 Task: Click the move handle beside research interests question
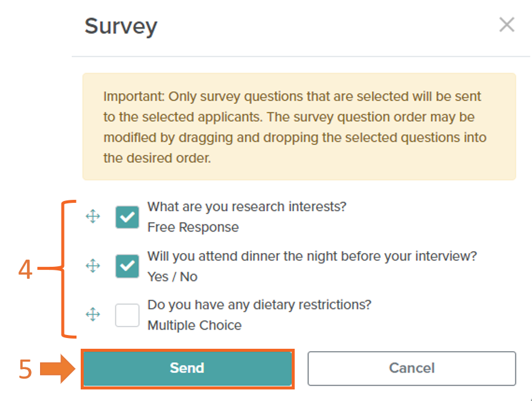[93, 216]
